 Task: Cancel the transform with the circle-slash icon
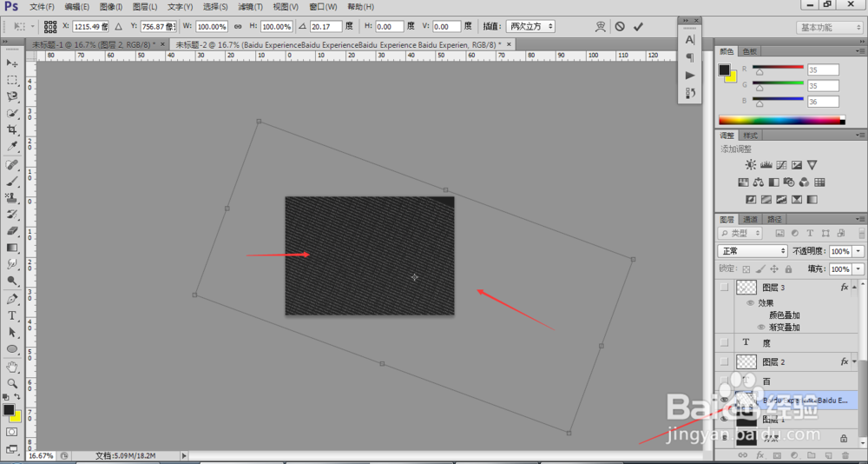(620, 26)
